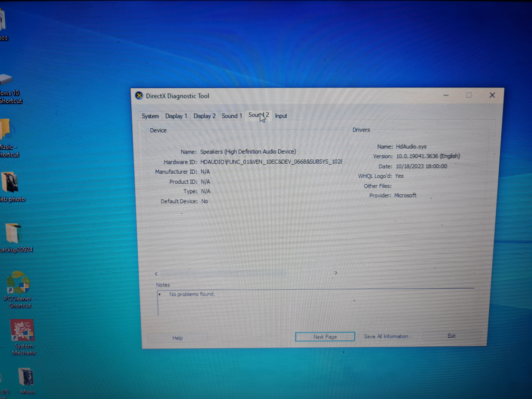Click the driver name 'HdAudio.sys'
The image size is (532, 399).
(411, 147)
